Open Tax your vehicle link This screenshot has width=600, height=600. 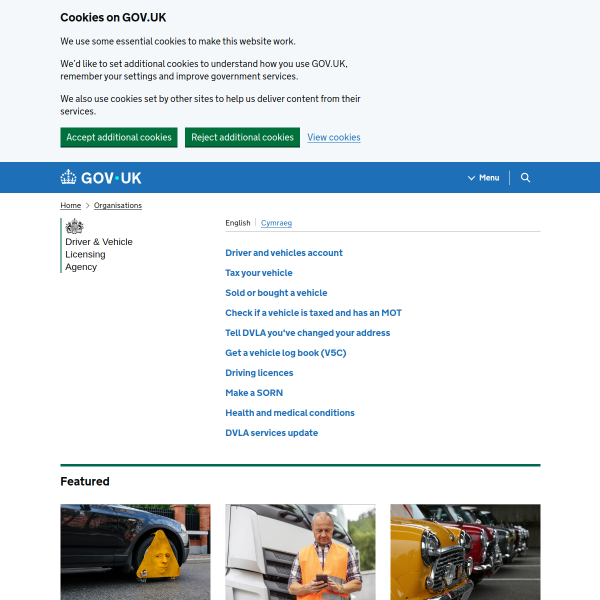pyautogui.click(x=259, y=273)
